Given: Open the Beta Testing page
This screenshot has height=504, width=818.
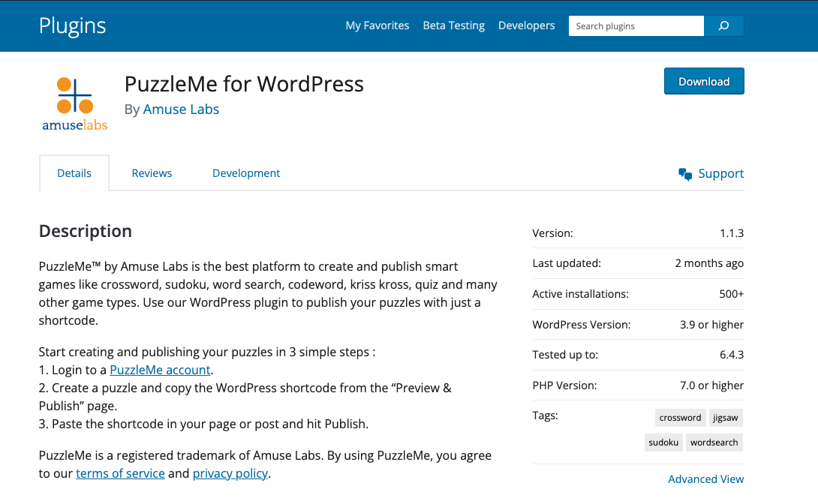Looking at the screenshot, I should [x=453, y=25].
